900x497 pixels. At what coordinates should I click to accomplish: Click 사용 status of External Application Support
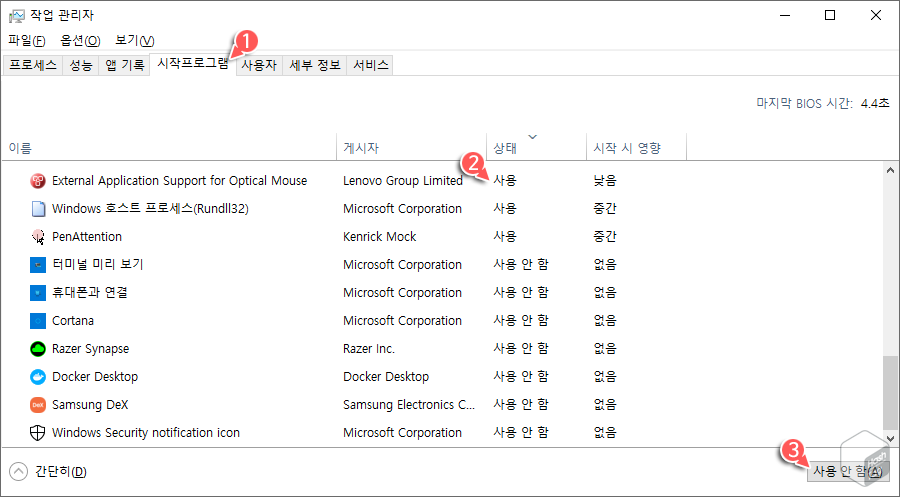[x=505, y=181]
